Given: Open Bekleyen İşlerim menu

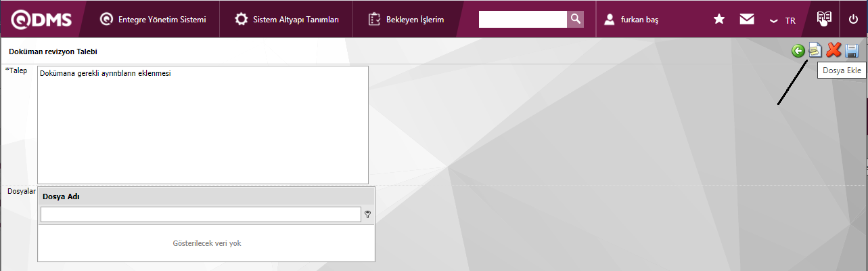Looking at the screenshot, I should click(406, 20).
